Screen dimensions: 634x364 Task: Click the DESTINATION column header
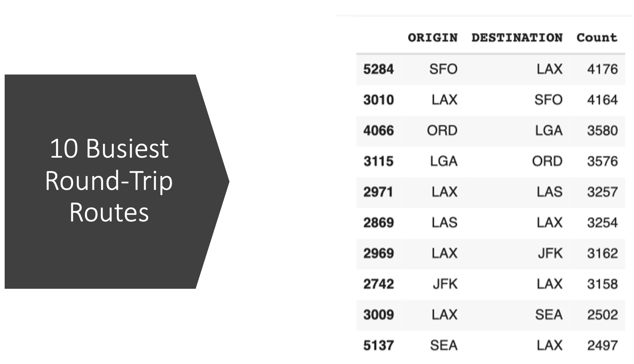pos(517,38)
